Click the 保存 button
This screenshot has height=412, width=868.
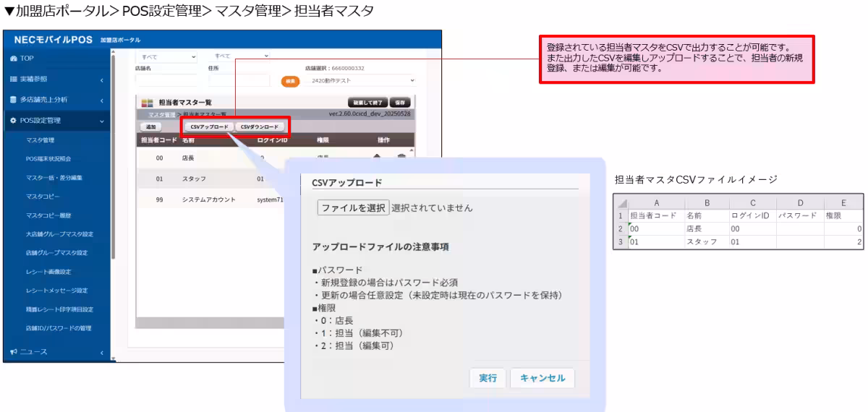400,103
